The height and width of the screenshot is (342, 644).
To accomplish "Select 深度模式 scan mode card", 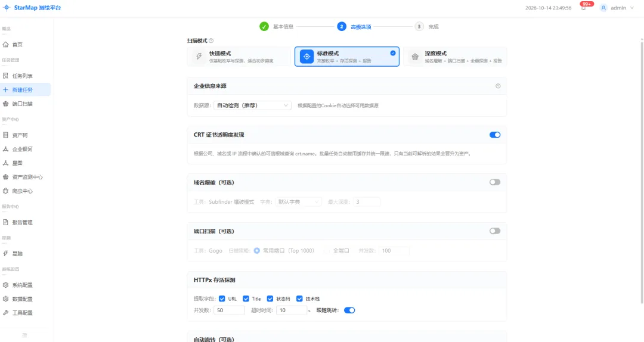I will click(x=455, y=57).
